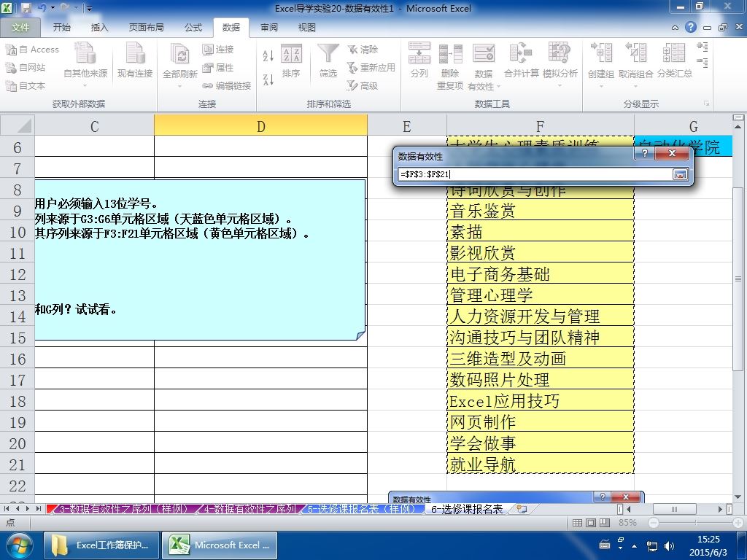
Task: Open the 文件 tab
Action: (x=20, y=28)
